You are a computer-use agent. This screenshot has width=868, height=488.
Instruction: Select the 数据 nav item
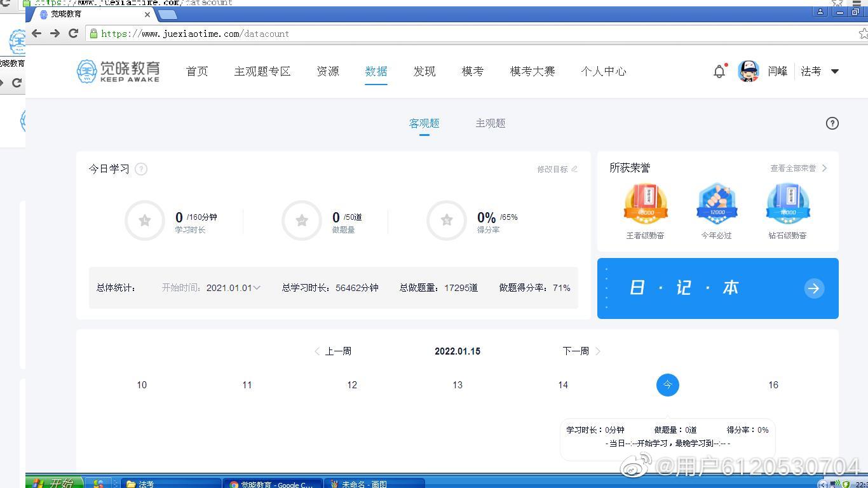coord(376,71)
